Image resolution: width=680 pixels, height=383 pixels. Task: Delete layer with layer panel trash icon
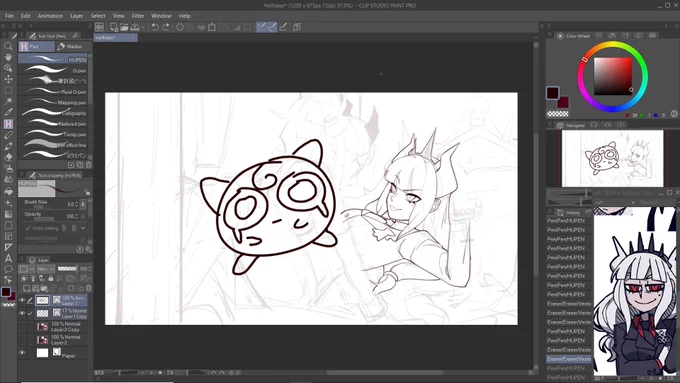coord(88,288)
